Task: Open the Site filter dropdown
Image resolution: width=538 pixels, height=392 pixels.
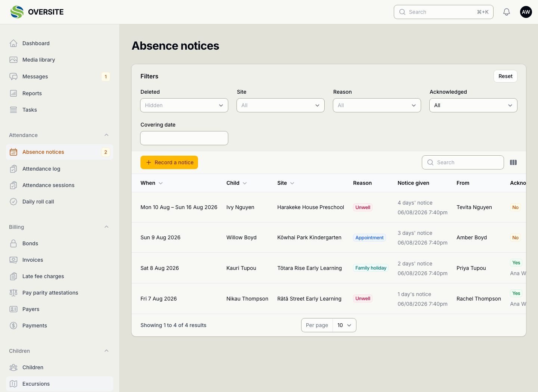Action: pos(281,105)
